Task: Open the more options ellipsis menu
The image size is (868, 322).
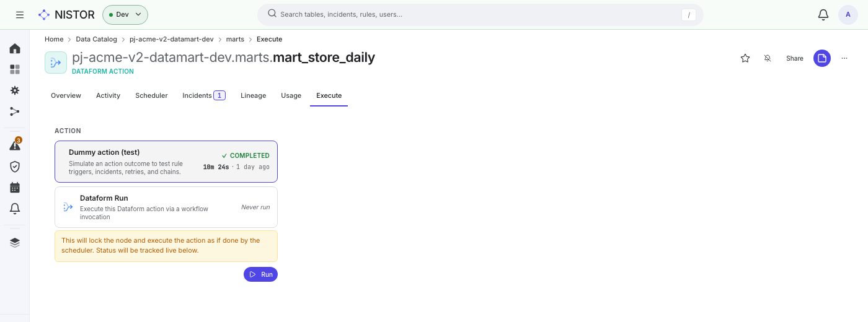Action: pyautogui.click(x=844, y=58)
